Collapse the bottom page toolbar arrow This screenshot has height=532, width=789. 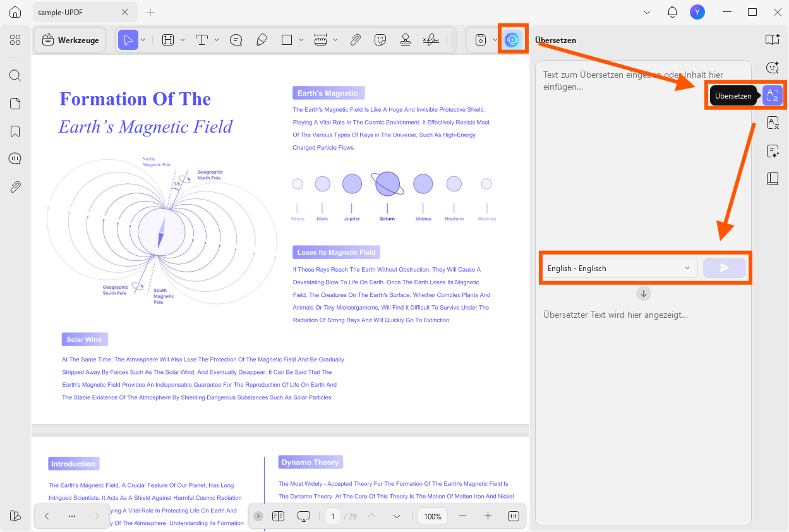pyautogui.click(x=258, y=516)
